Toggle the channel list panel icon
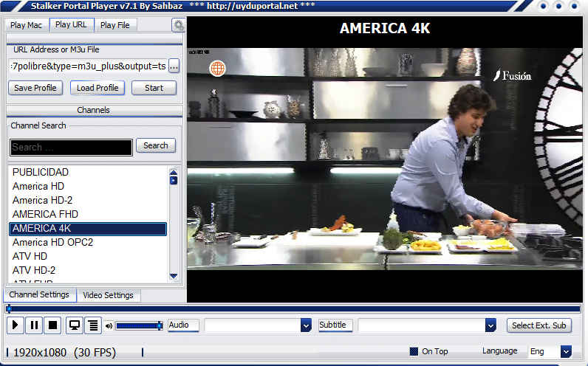588x366 pixels. click(93, 325)
